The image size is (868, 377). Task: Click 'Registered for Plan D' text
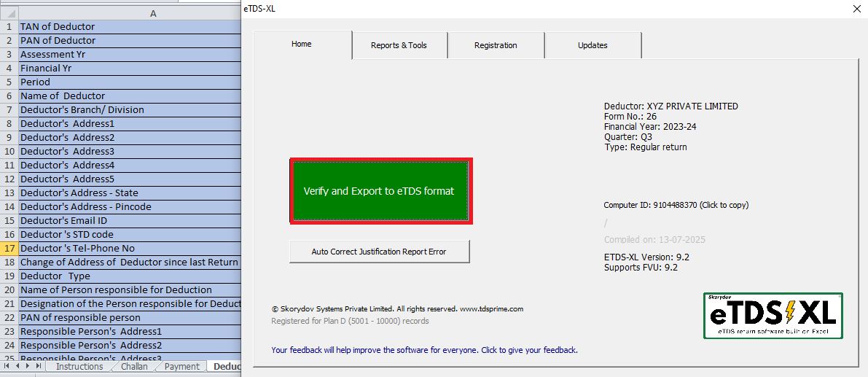pos(350,321)
